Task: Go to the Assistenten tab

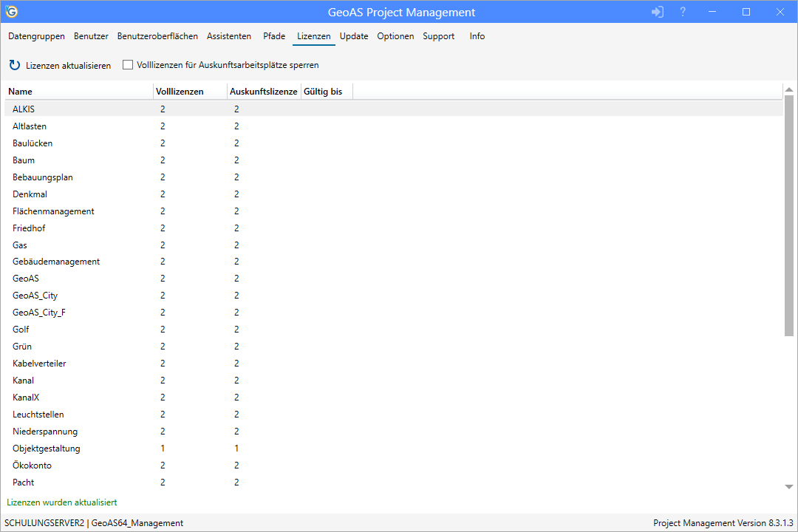Action: [229, 36]
